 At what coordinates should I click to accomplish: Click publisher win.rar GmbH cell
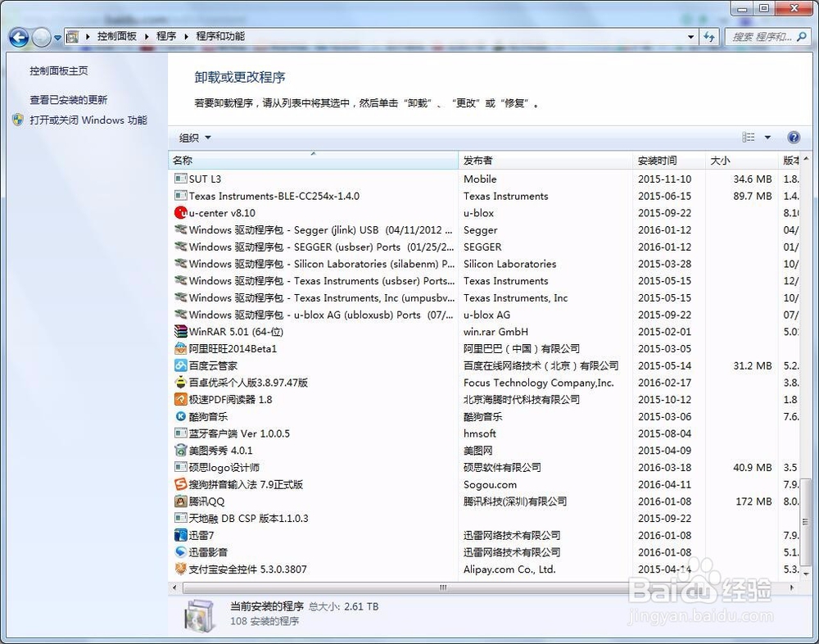[495, 331]
